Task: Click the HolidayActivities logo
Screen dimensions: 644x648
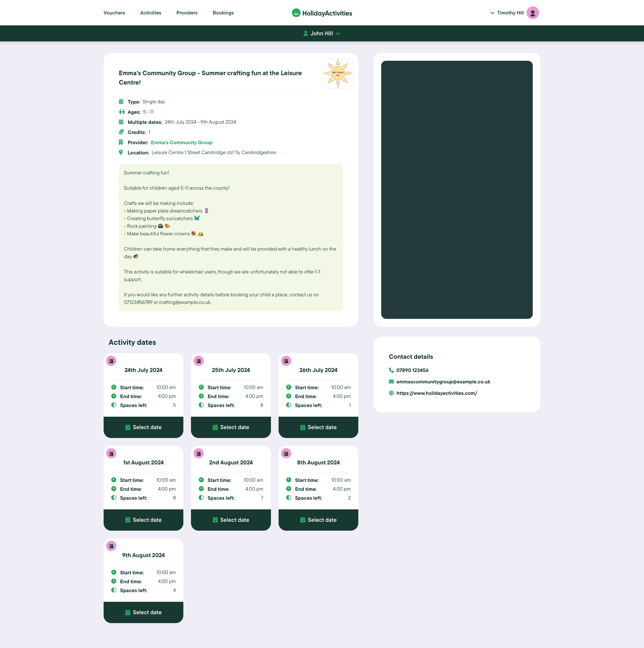Action: pyautogui.click(x=321, y=13)
